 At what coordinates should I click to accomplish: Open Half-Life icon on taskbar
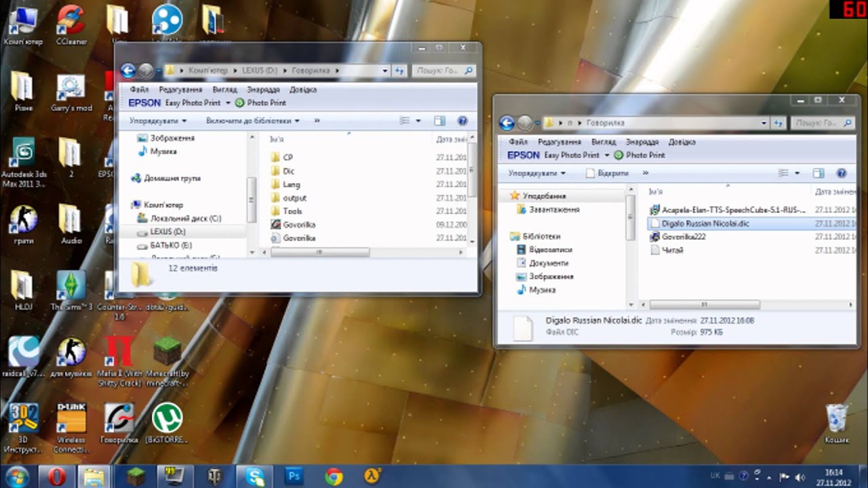(x=373, y=476)
